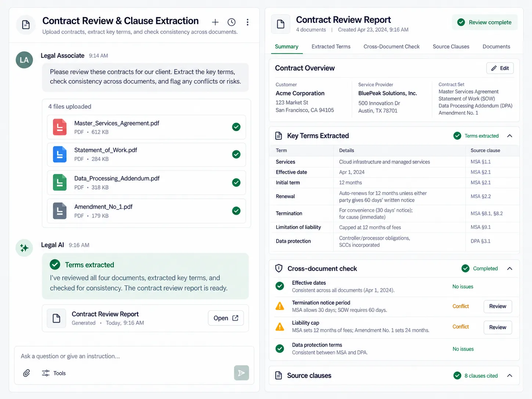The image size is (532, 399).
Task: Start a new chat with plus icon
Action: pos(215,22)
